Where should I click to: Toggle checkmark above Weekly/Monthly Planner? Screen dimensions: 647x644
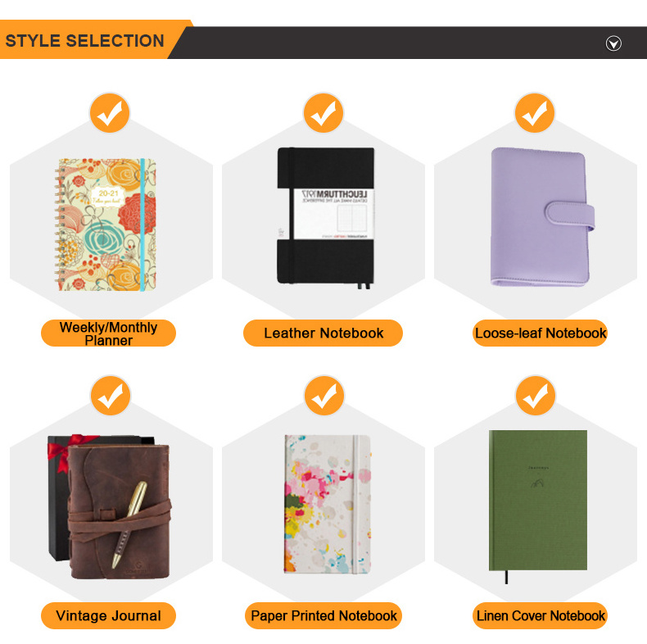click(110, 114)
